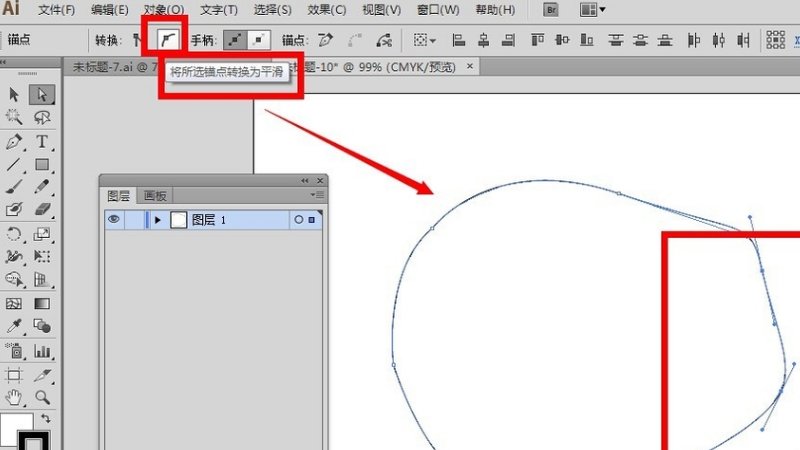
Task: Click Vertical Align Center icon
Action: 562,40
